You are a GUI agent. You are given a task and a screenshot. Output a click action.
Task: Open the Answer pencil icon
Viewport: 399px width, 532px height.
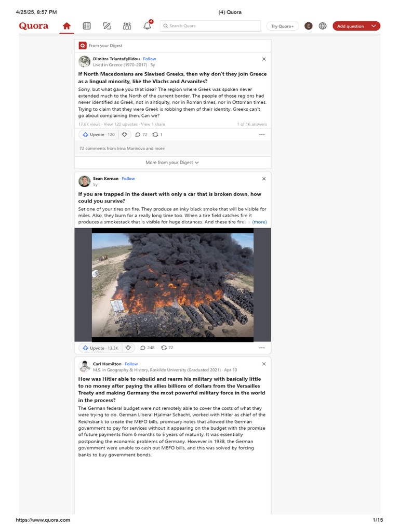coord(107,26)
